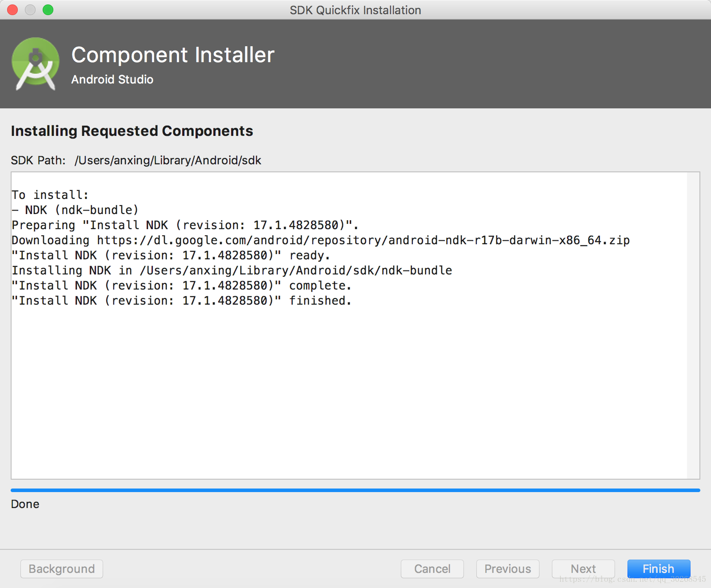Click the Previous button
711x588 pixels.
pyautogui.click(x=507, y=569)
